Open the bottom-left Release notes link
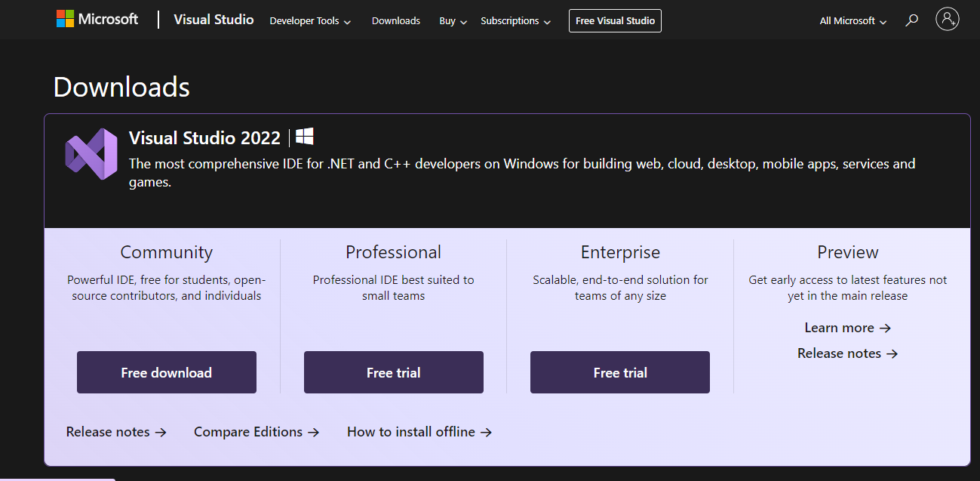 (x=116, y=432)
